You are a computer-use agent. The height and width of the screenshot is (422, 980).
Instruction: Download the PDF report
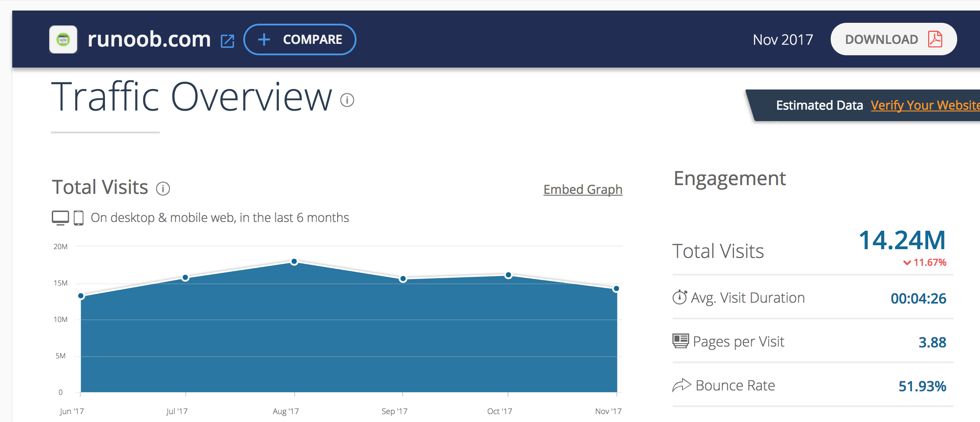[894, 39]
